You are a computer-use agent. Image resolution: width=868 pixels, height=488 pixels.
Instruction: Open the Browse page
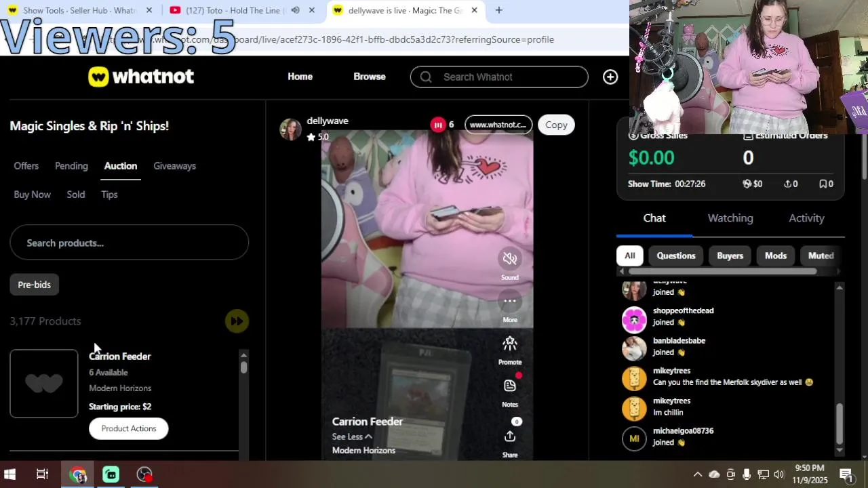370,77
